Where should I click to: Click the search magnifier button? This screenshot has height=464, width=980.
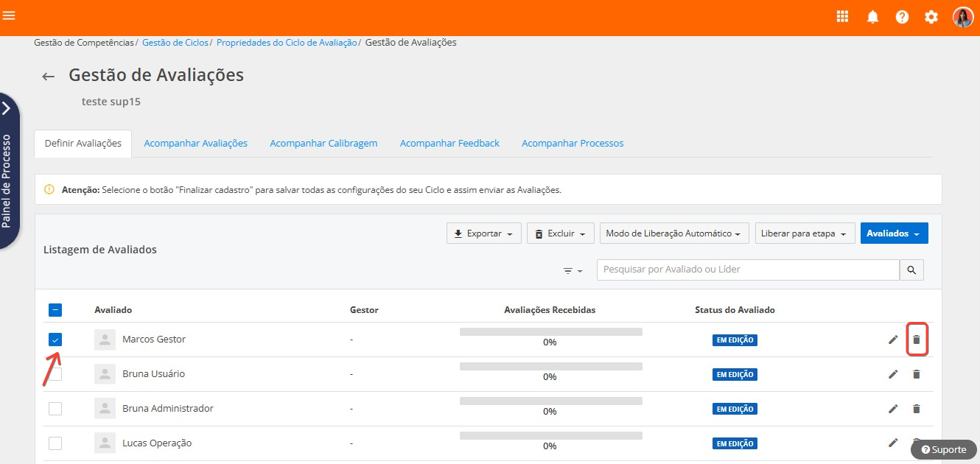911,270
